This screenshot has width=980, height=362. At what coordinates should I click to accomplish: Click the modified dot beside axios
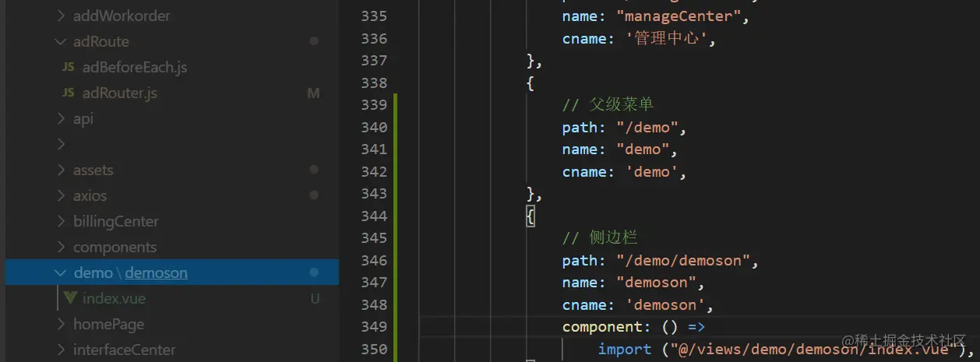point(314,195)
